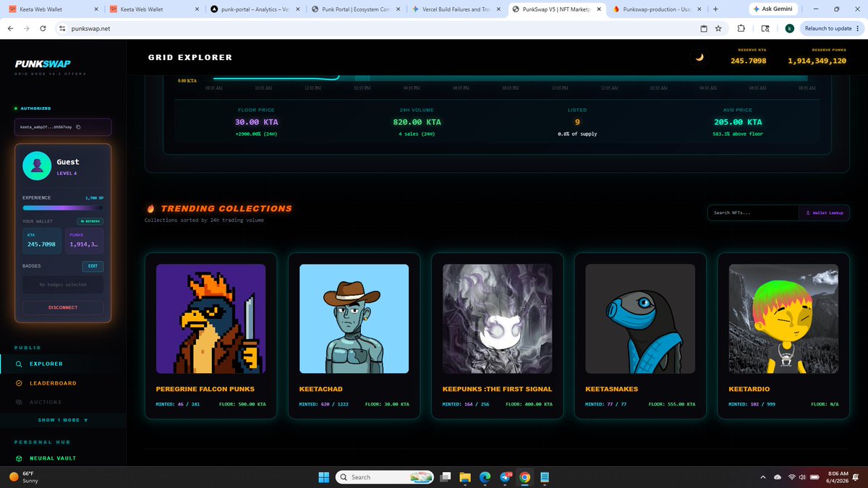Open a new browser tab
The image size is (868, 488).
tap(715, 9)
